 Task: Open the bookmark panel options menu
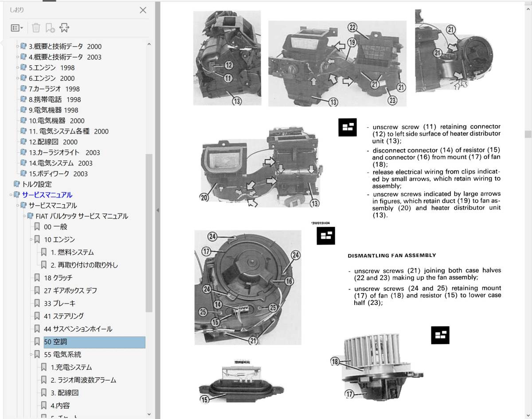click(x=17, y=28)
